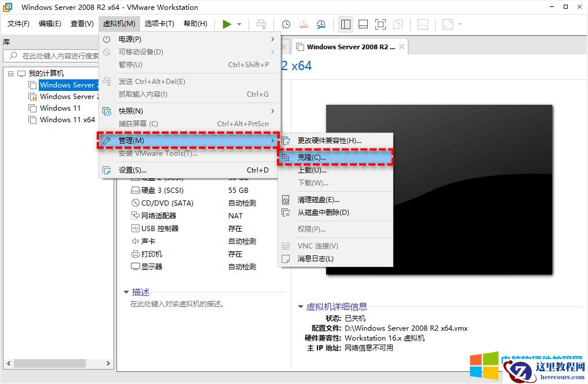Open the 帮助(H) menu
Viewport: 588px width, 384px height.
coord(195,24)
